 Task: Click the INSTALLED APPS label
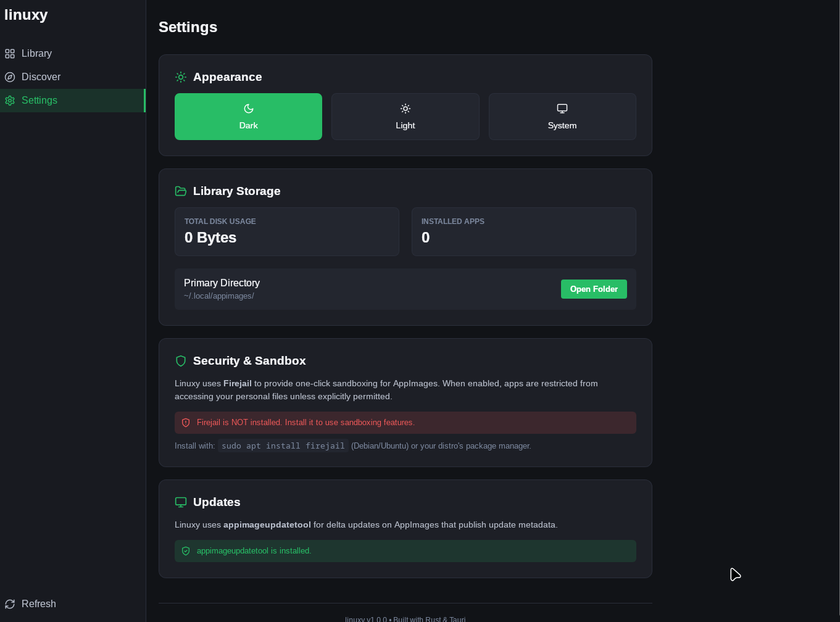tap(452, 222)
